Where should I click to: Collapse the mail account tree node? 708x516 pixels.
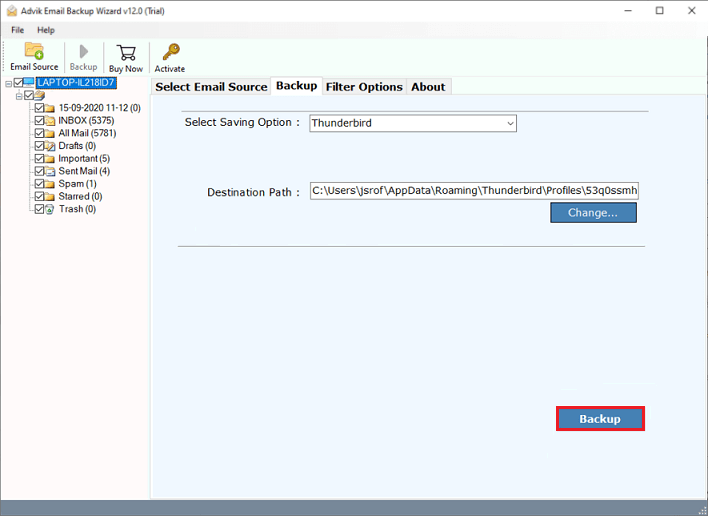coord(19,96)
